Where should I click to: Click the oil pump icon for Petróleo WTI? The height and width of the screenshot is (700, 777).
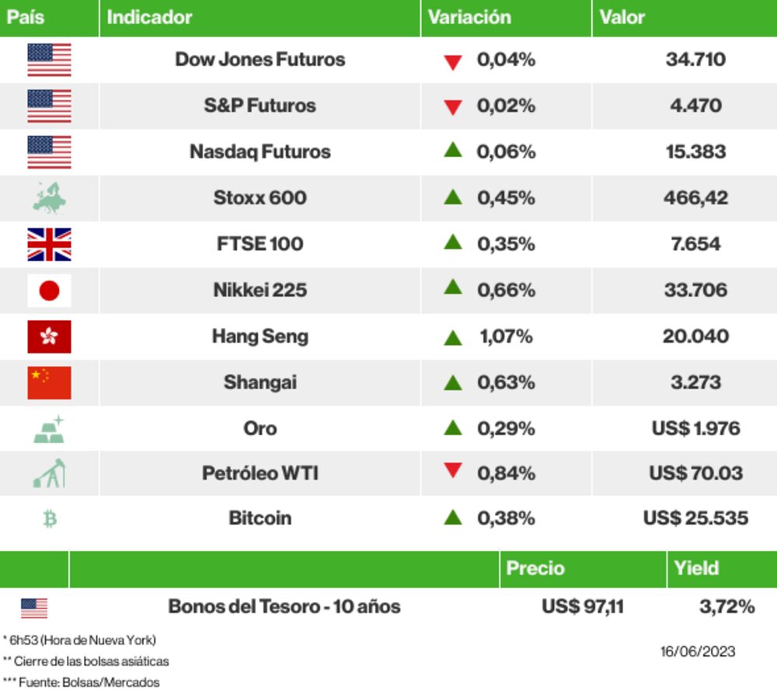tap(49, 473)
